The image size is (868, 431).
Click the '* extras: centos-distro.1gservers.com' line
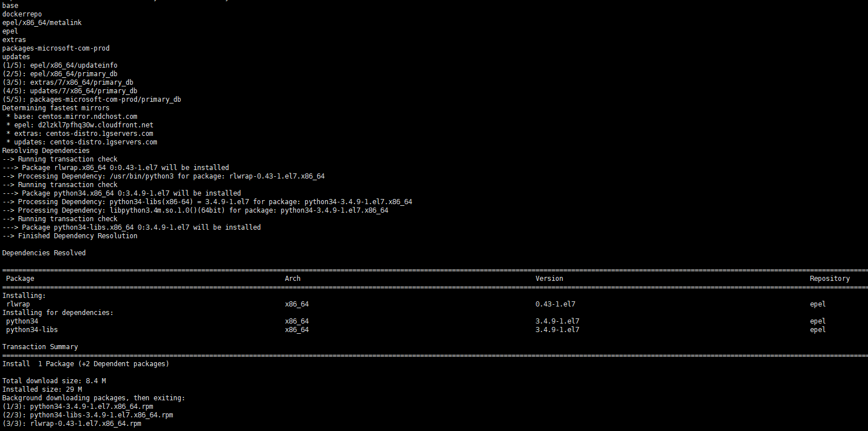[x=80, y=134]
